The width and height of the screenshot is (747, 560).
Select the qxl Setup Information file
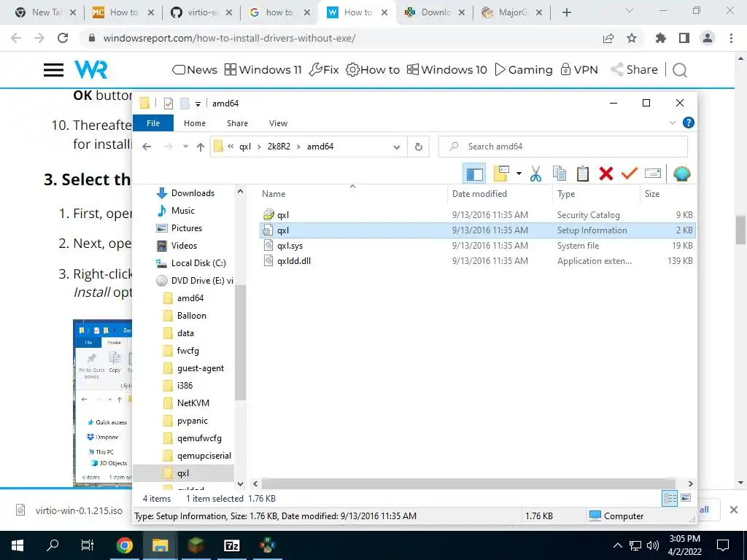click(477, 230)
